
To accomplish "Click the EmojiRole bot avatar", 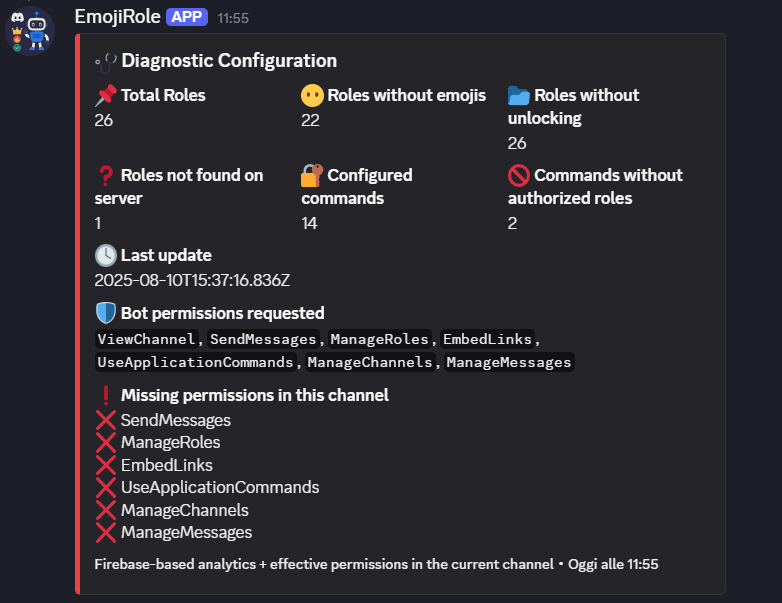I will [x=29, y=30].
